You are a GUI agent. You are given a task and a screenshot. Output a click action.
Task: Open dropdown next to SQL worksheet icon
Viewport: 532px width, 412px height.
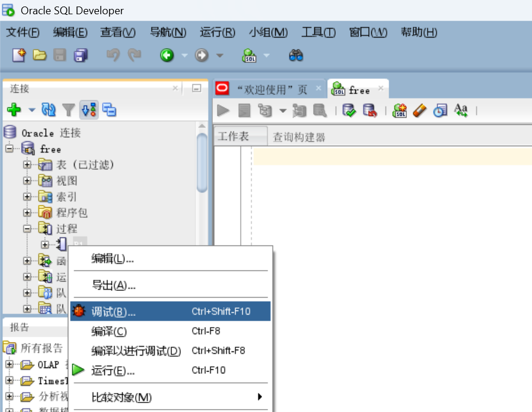click(267, 55)
